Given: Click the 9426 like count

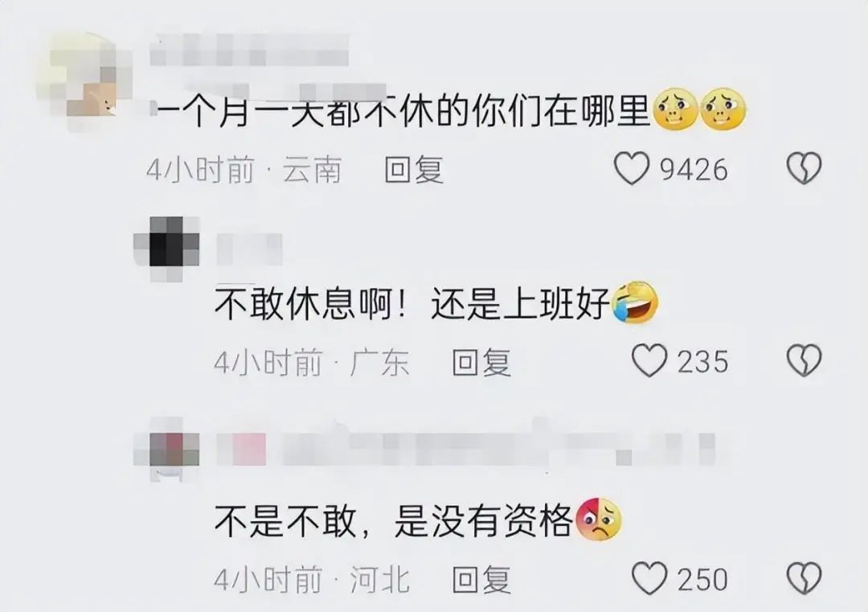Looking at the screenshot, I should (694, 170).
